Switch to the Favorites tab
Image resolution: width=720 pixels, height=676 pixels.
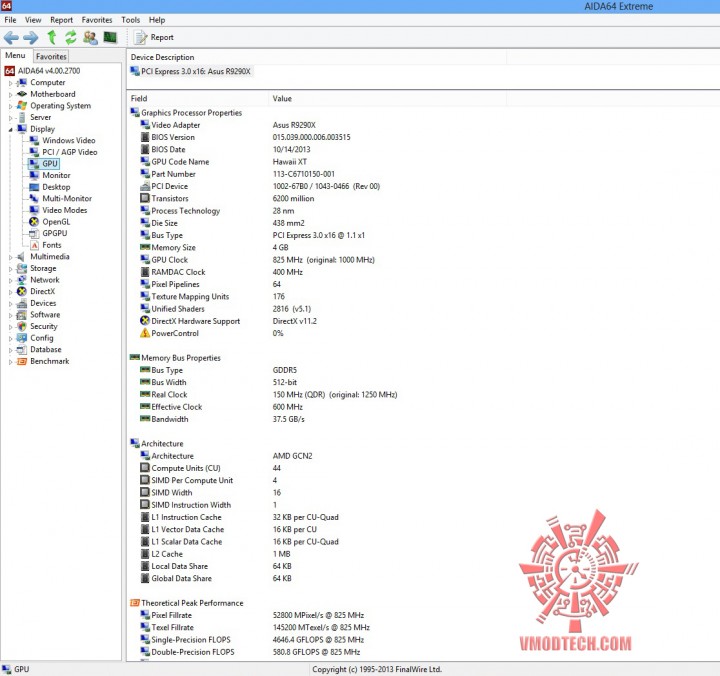(51, 56)
